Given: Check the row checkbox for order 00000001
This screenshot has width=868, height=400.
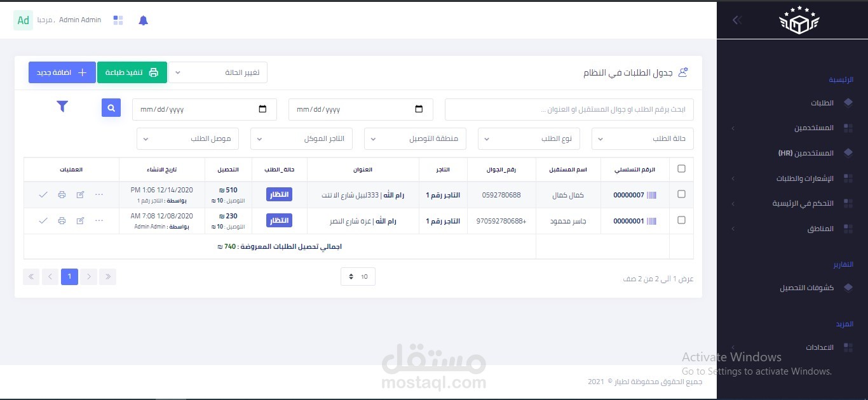Looking at the screenshot, I should point(681,220).
